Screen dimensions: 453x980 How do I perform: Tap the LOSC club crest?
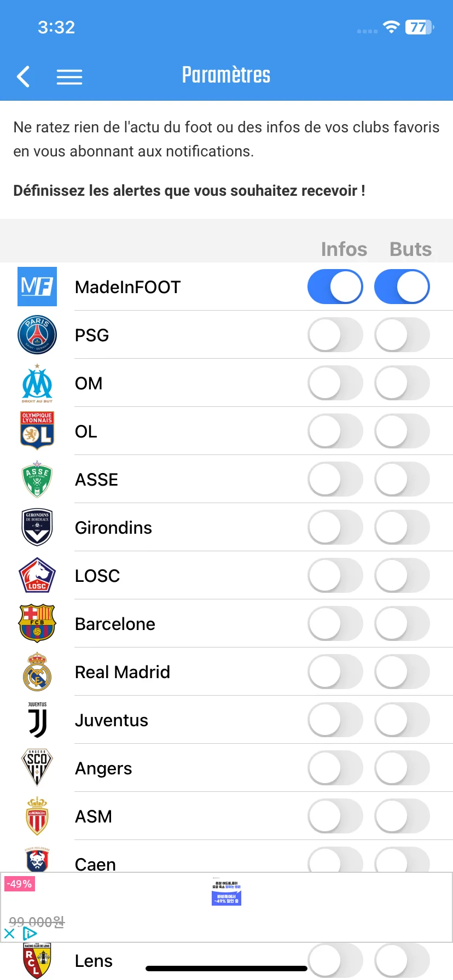(37, 575)
